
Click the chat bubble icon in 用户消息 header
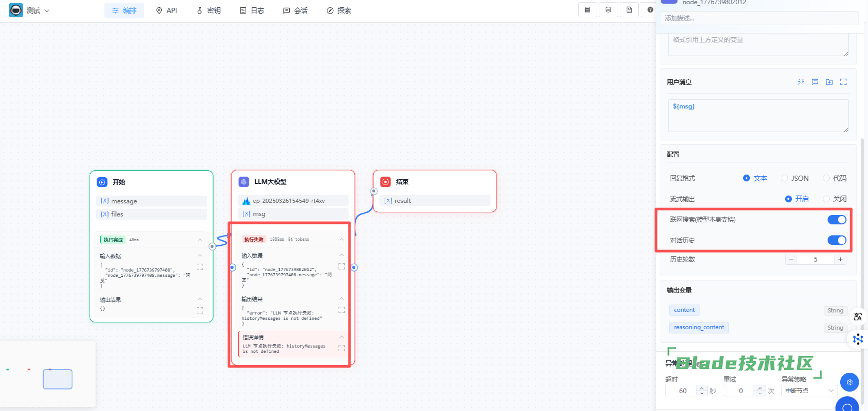point(815,82)
